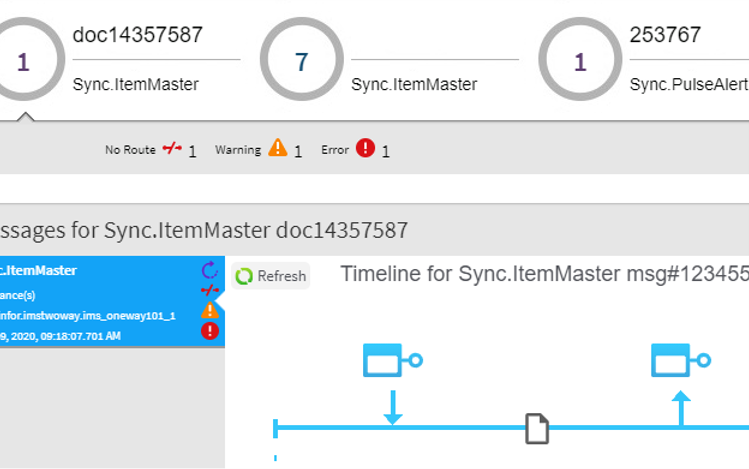Click the second application window icon on timeline

681,360
